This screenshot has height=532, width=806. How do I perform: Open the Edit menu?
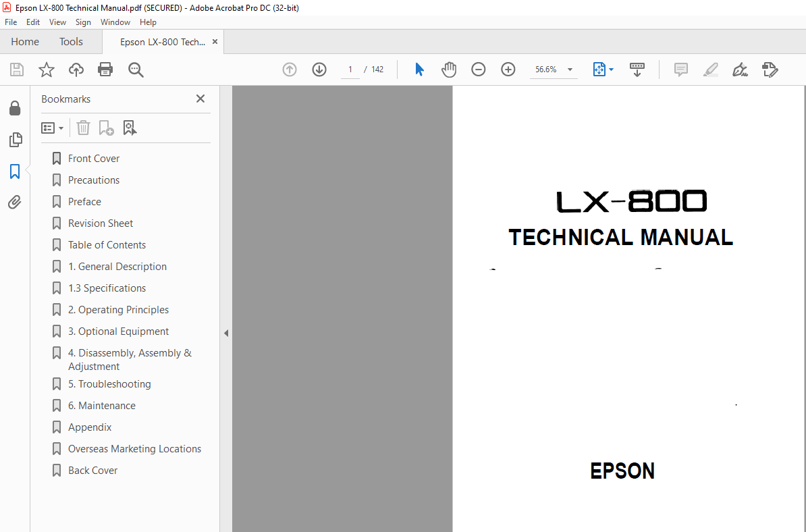pos(32,22)
